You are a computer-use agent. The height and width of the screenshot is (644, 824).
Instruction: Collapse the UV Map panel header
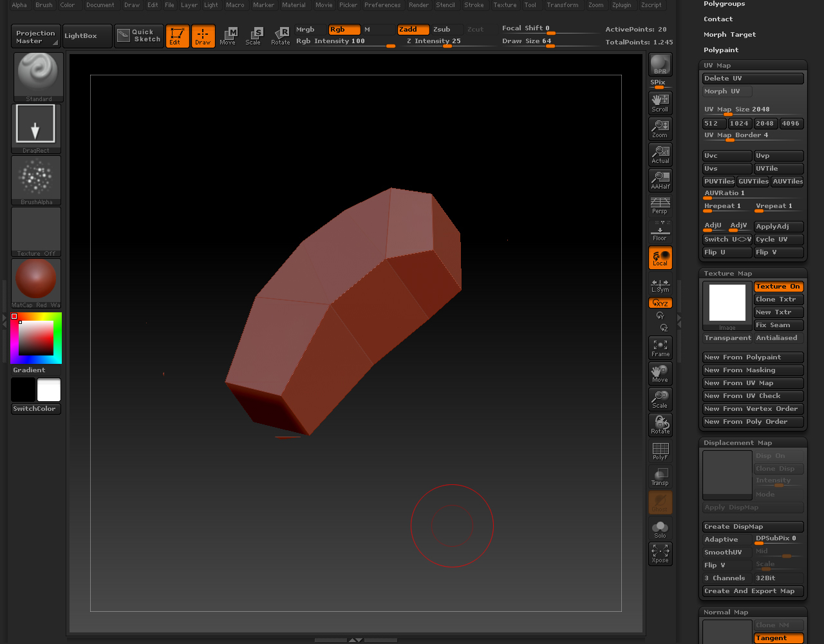[x=717, y=66]
